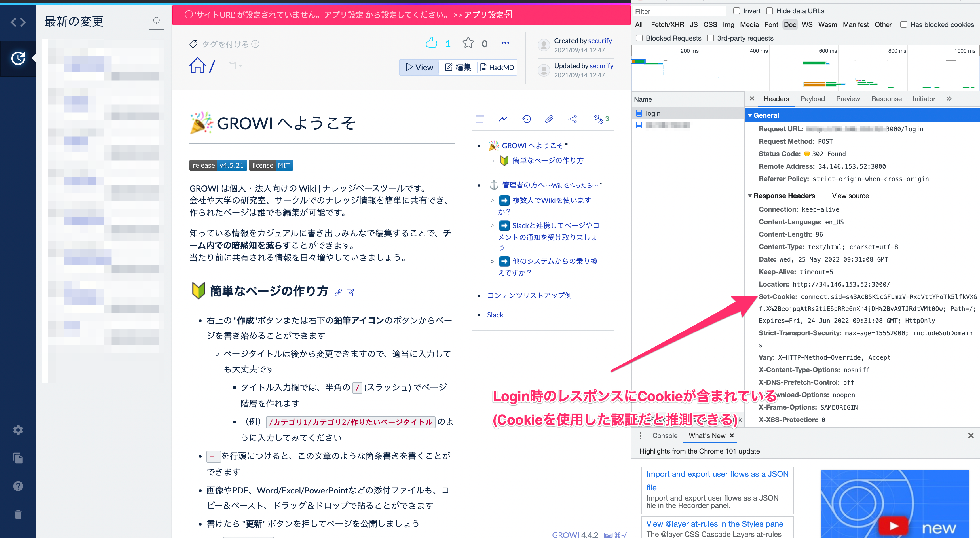Click the アプリ設定 link in the banner
Image resolution: width=980 pixels, height=538 pixels.
pyautogui.click(x=488, y=15)
